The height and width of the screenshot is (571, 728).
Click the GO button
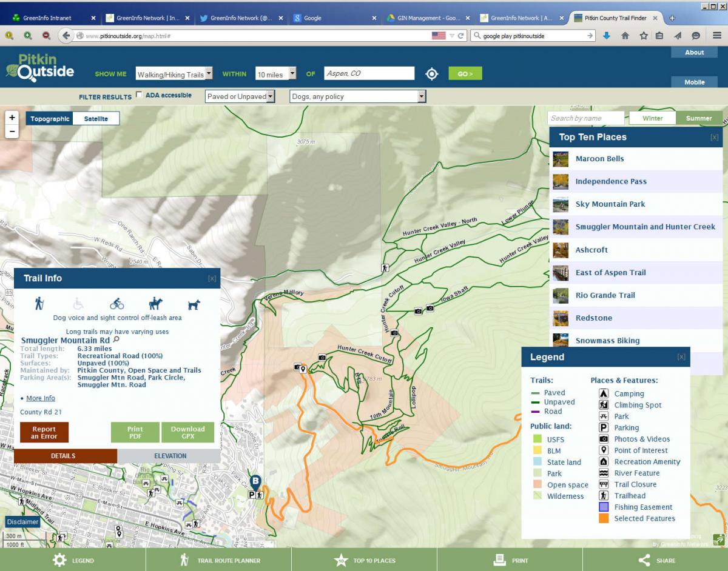coord(465,74)
